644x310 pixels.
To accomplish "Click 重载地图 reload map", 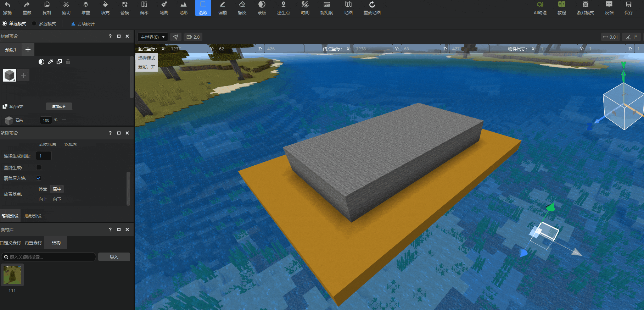I will [x=372, y=8].
